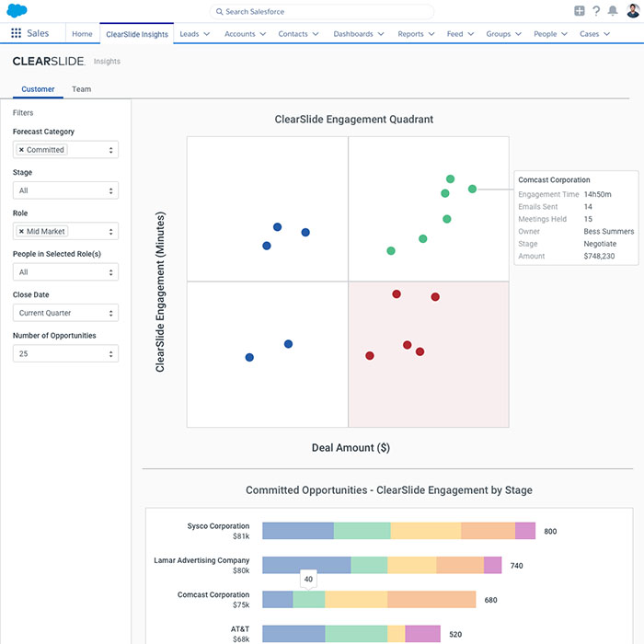Screen dimensions: 644x644
Task: Open the user profile avatar
Action: pos(633,11)
